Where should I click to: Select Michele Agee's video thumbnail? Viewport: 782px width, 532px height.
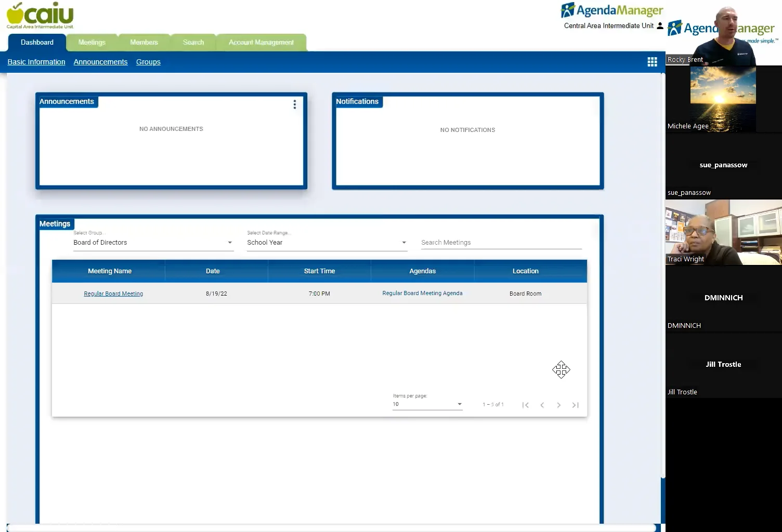[724, 99]
